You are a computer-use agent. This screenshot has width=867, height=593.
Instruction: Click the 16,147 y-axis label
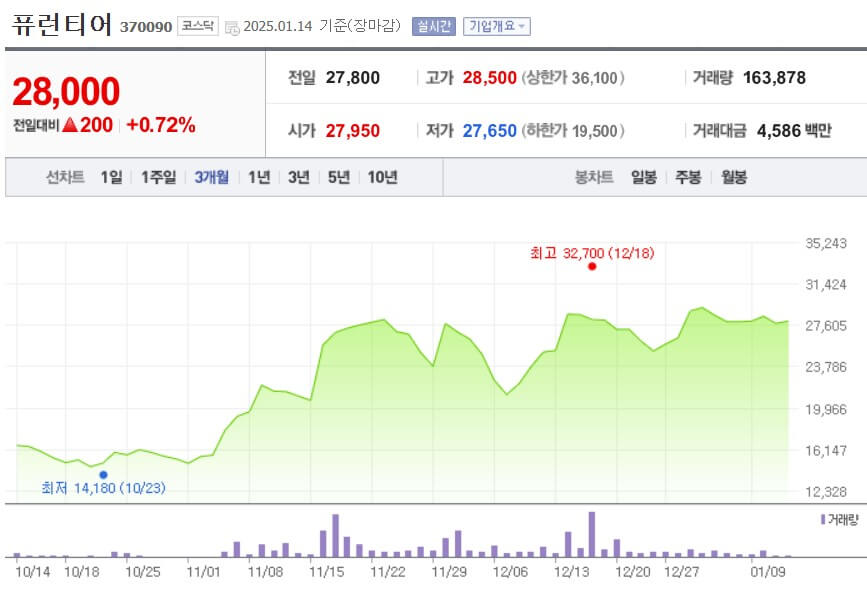tap(826, 451)
